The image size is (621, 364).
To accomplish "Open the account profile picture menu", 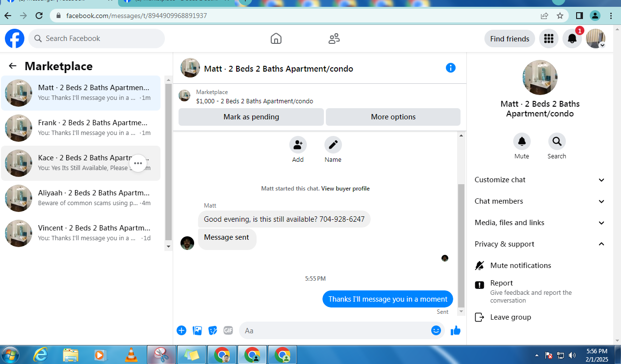I will coord(596,38).
